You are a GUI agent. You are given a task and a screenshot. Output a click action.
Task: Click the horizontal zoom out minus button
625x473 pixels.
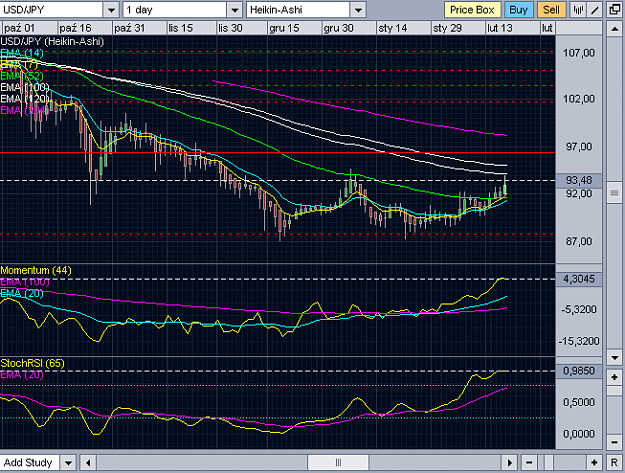point(529,463)
